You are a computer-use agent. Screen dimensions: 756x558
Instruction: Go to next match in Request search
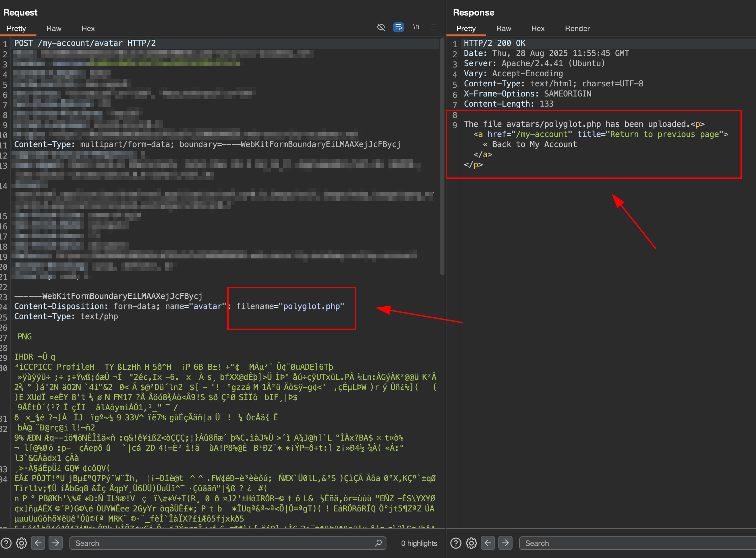click(x=56, y=543)
